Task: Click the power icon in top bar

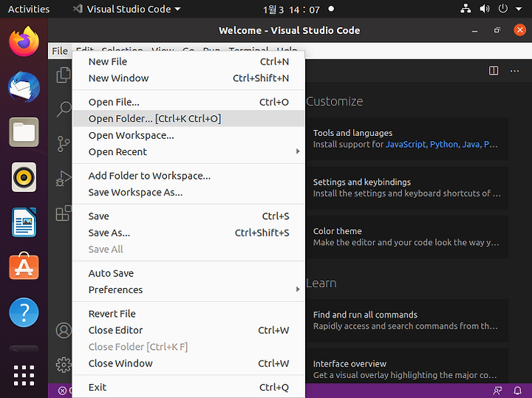Action: pos(503,9)
